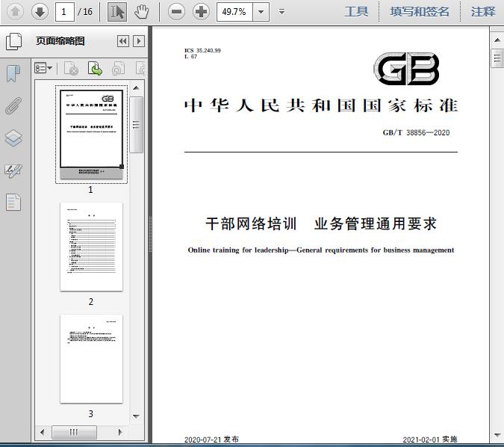Click the extract pages green arrow icon
Screen dimensions: 504x447
[x=95, y=69]
